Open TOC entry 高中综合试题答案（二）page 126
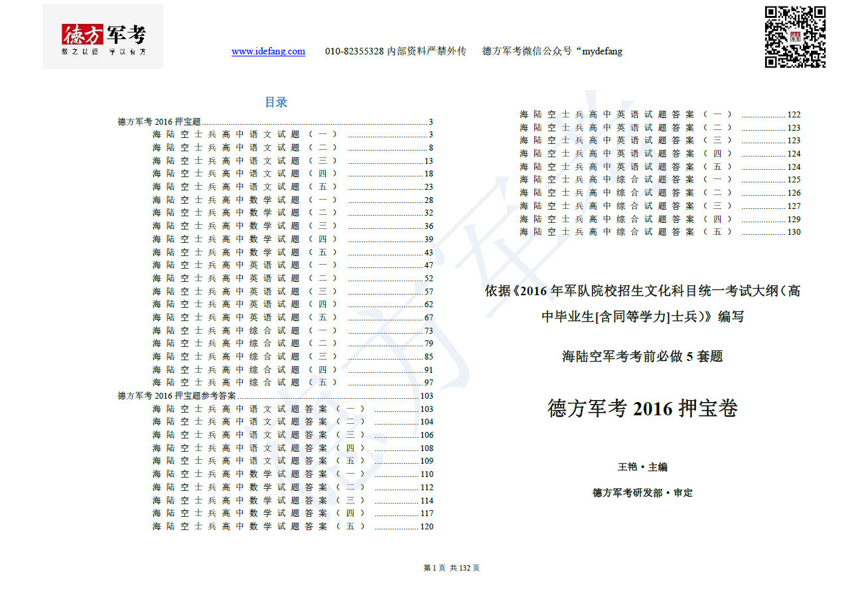Viewport: 868px width, 609px height. click(660, 193)
